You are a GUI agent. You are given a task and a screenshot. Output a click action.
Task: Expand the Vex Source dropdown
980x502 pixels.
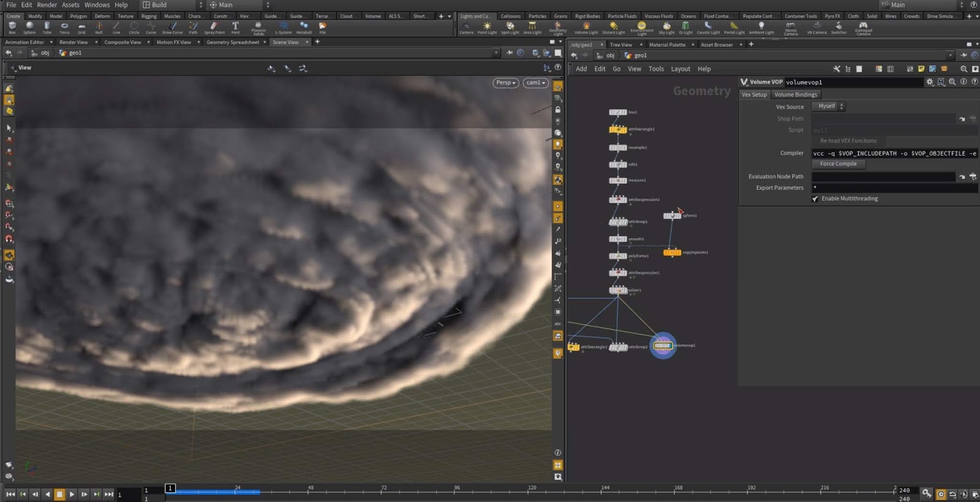(828, 107)
